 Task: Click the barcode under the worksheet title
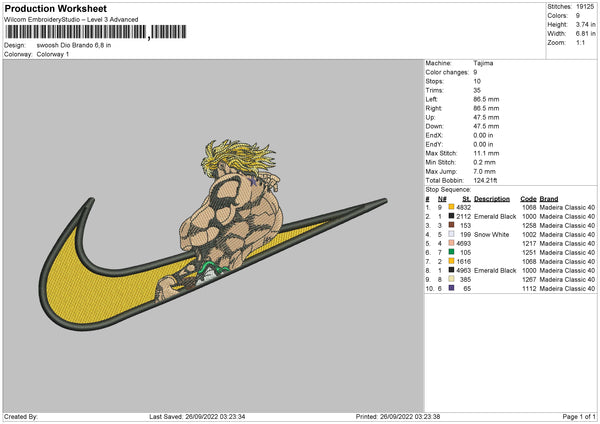point(95,32)
